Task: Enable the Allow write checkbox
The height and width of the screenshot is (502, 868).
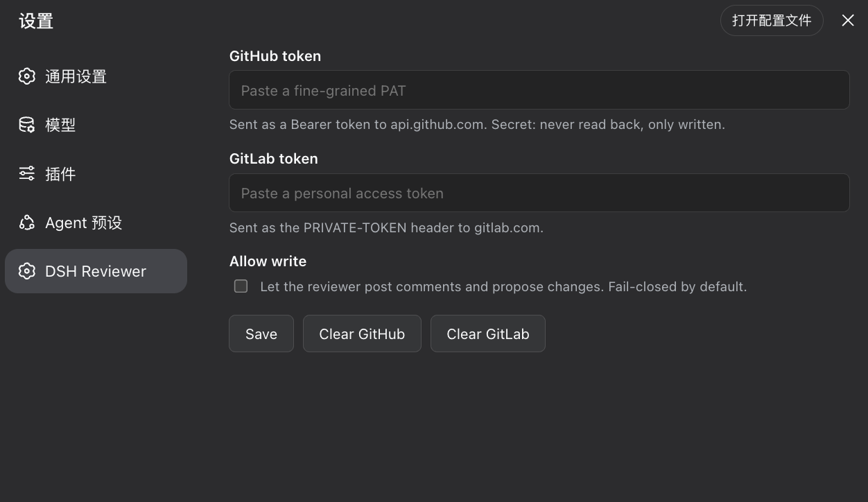Action: tap(241, 286)
